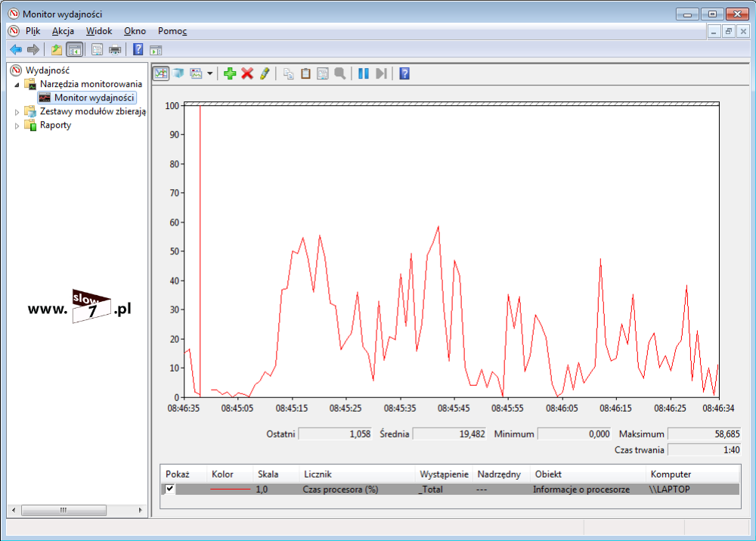Click Update Data step-forward button
This screenshot has height=541, width=756.
[381, 73]
